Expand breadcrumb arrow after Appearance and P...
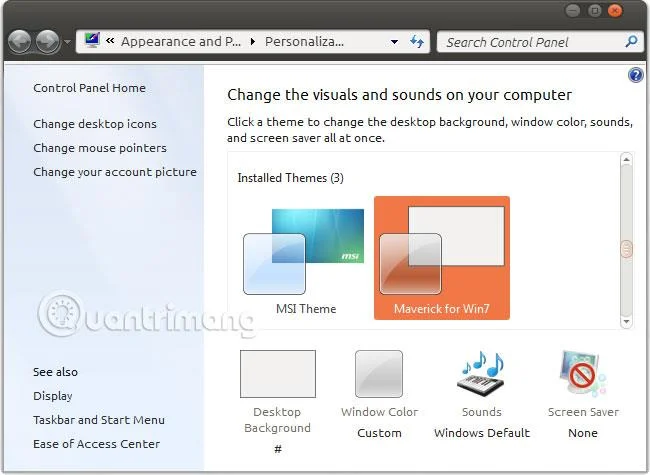The height and width of the screenshot is (475, 650). [252, 41]
